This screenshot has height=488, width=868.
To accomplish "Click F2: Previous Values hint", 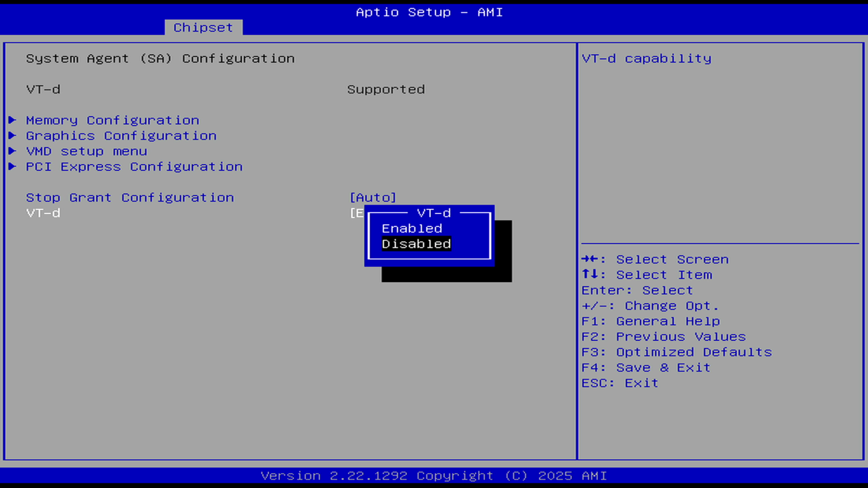I will [x=664, y=337].
